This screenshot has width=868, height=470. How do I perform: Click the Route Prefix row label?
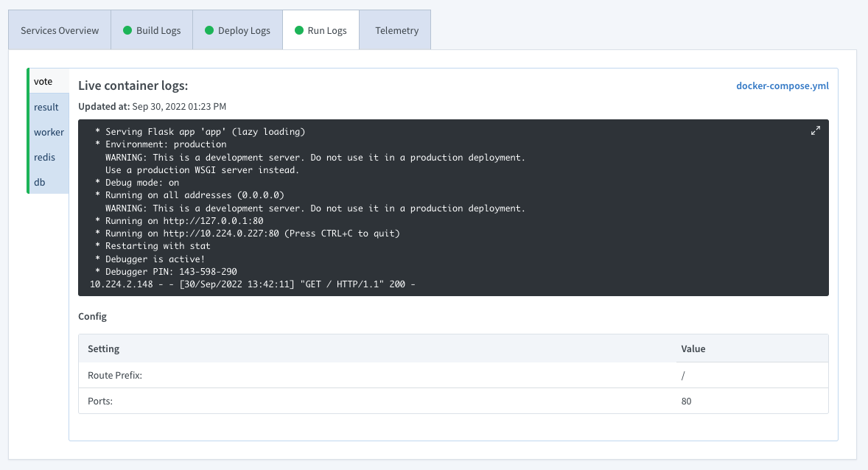pos(115,375)
